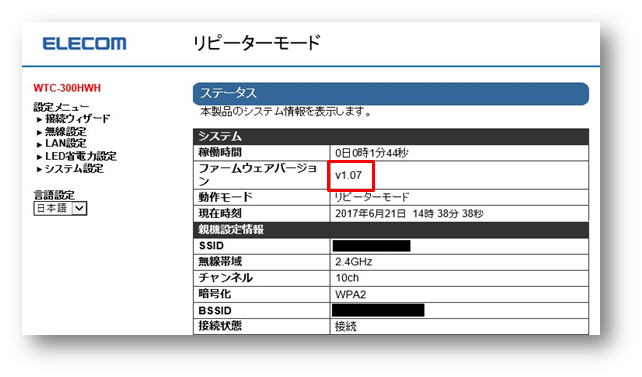Screen dimensions: 642x377
Task: Open 日本語 language dropdown
Action: tap(60, 208)
